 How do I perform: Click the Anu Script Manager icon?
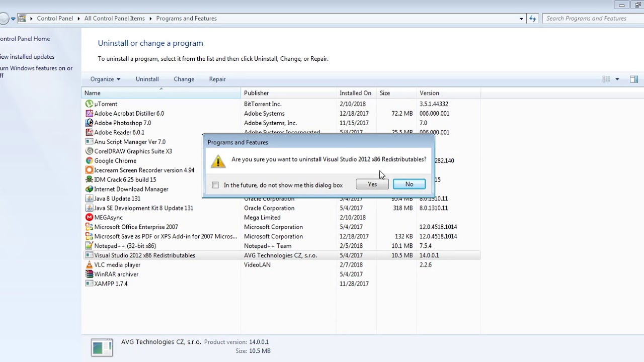pos(89,142)
